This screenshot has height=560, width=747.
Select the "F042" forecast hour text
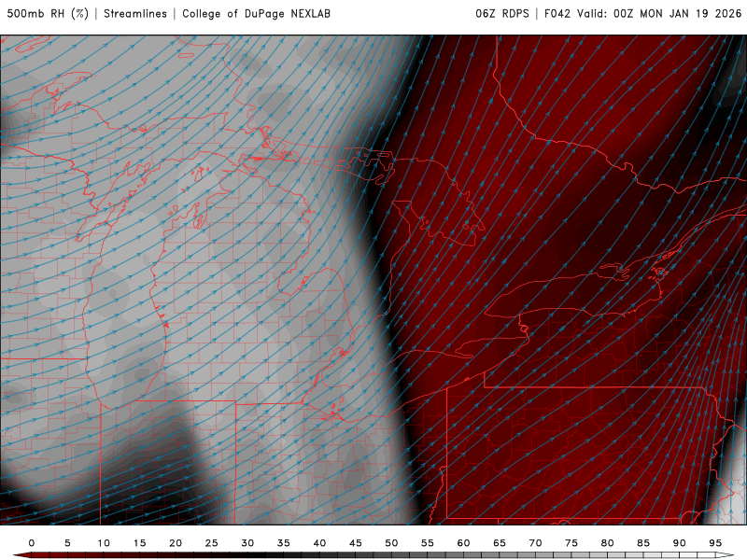(557, 14)
